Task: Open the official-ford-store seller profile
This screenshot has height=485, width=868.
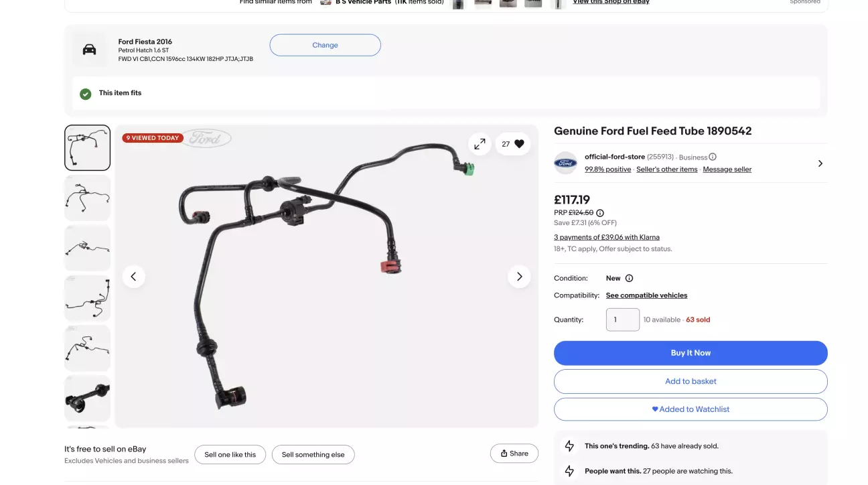Action: [x=615, y=157]
